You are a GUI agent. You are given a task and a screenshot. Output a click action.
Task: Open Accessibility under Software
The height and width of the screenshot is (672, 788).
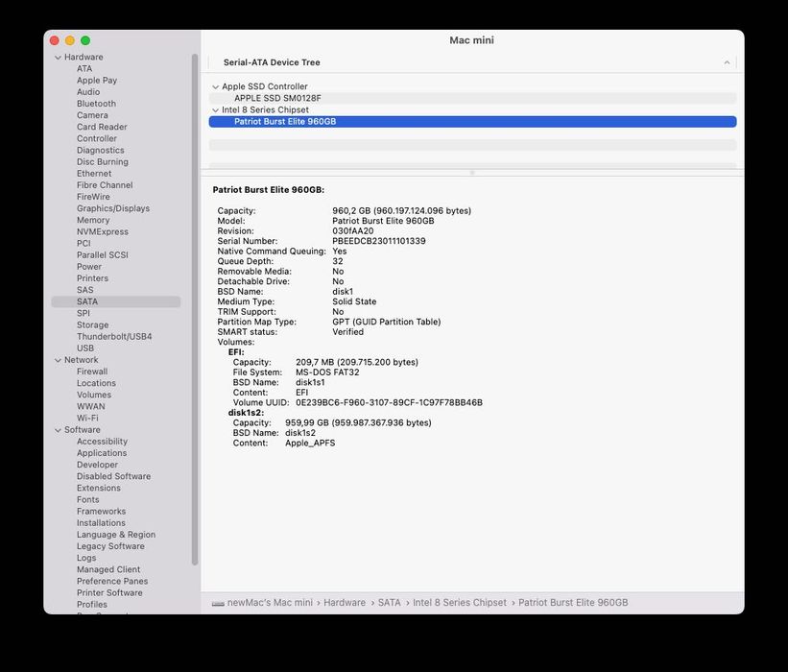point(102,442)
